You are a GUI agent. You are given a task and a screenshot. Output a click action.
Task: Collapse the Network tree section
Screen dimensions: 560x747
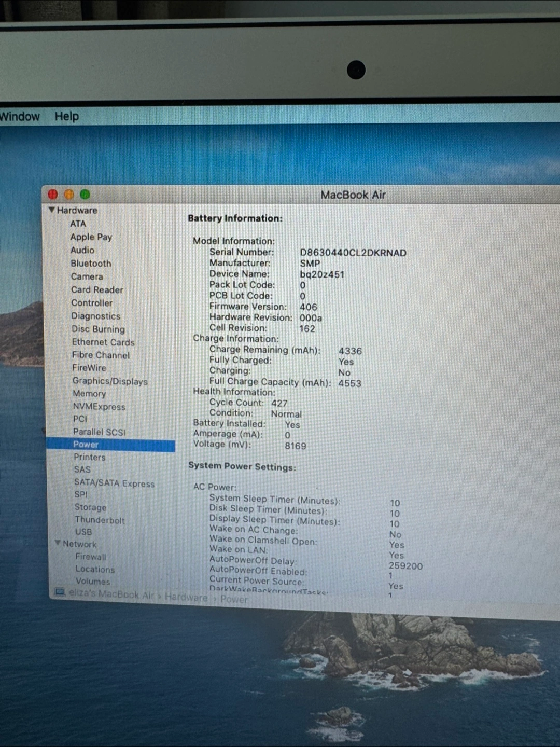point(58,543)
